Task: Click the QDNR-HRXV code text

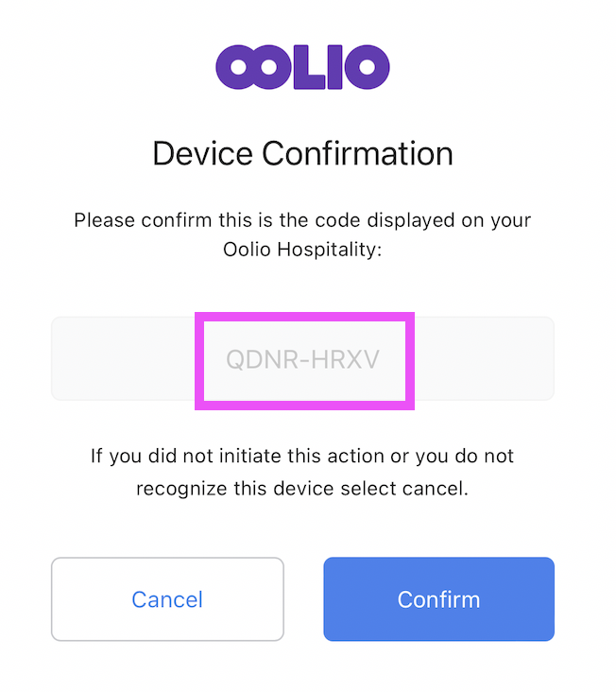Action: [302, 360]
